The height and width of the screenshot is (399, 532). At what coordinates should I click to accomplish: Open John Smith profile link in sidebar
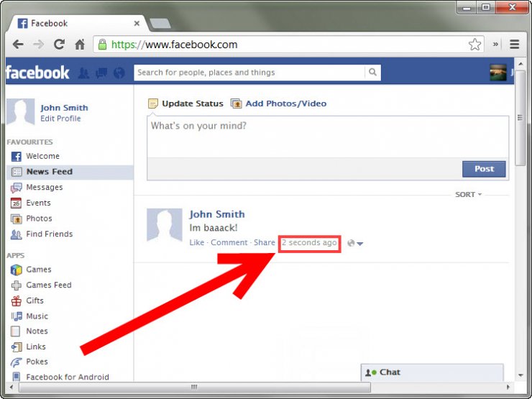point(64,108)
